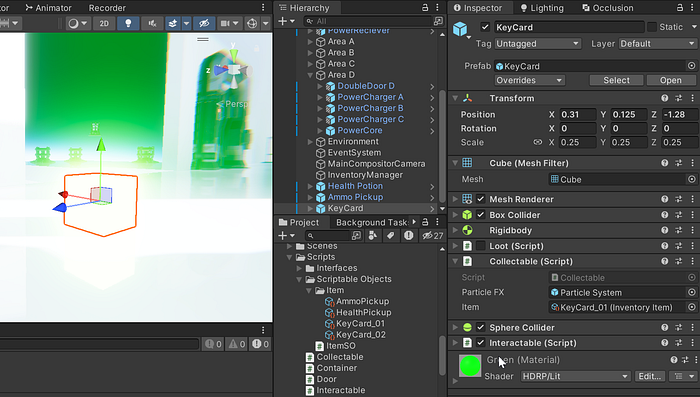Toggle scene lighting lightbulb button

(x=128, y=23)
